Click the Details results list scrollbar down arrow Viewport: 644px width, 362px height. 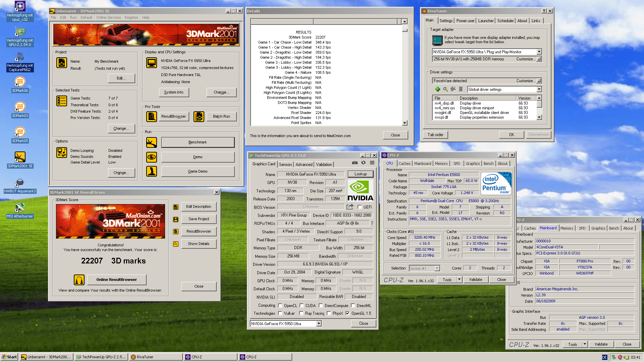click(405, 123)
